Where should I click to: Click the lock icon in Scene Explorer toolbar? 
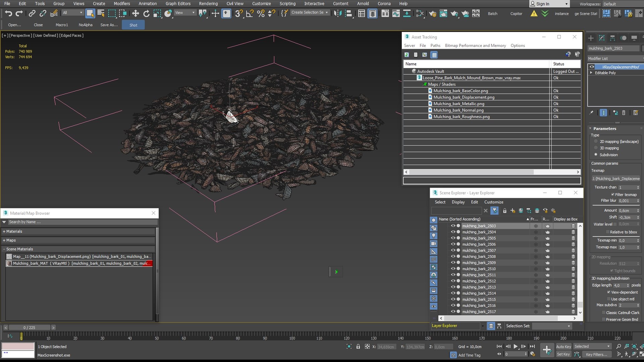(505, 211)
